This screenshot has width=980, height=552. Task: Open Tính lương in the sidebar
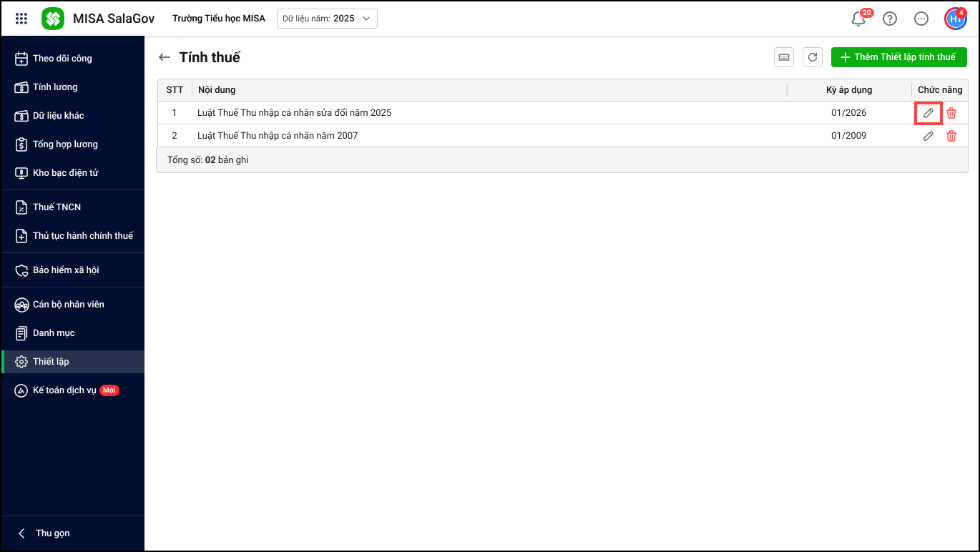coord(55,87)
